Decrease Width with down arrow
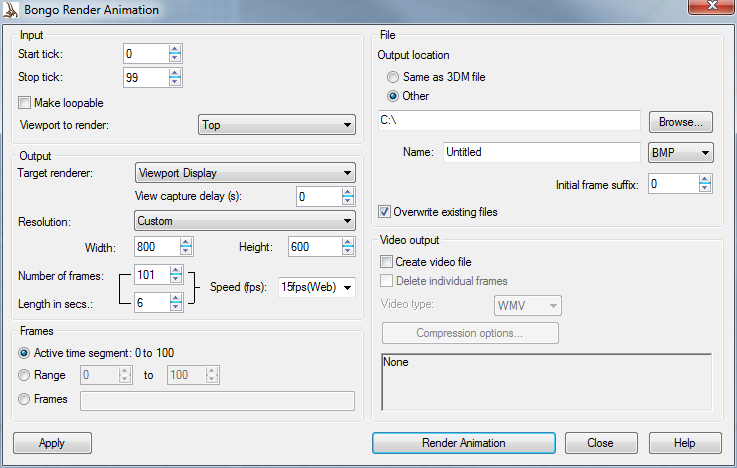This screenshot has width=737, height=468. [x=186, y=251]
